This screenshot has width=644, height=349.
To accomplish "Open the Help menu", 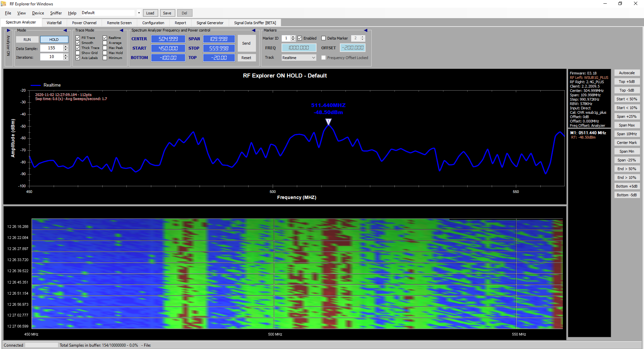I will click(x=72, y=13).
